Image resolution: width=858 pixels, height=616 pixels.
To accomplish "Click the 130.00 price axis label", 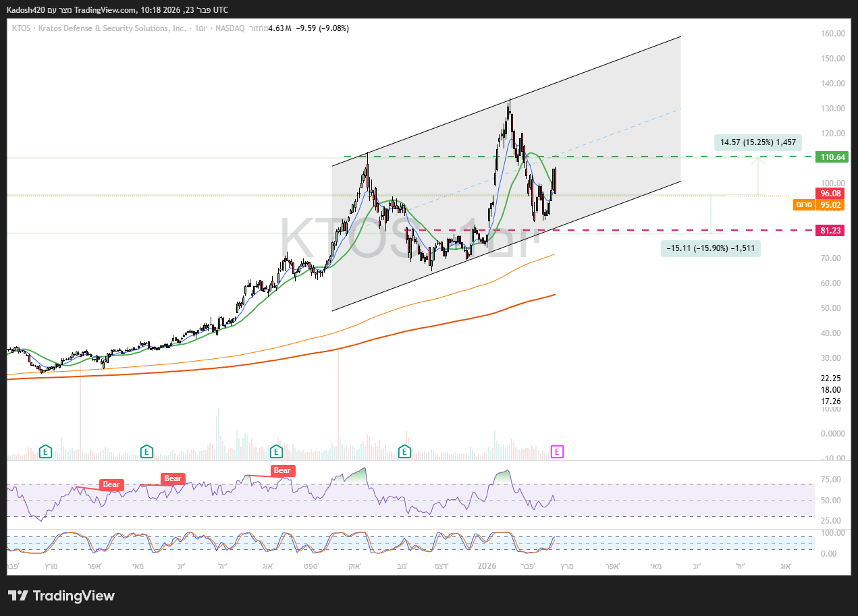I will pos(834,109).
